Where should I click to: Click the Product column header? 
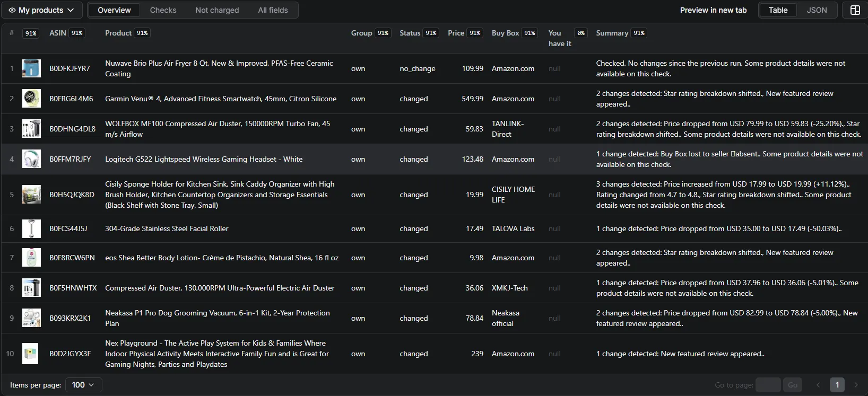point(118,33)
